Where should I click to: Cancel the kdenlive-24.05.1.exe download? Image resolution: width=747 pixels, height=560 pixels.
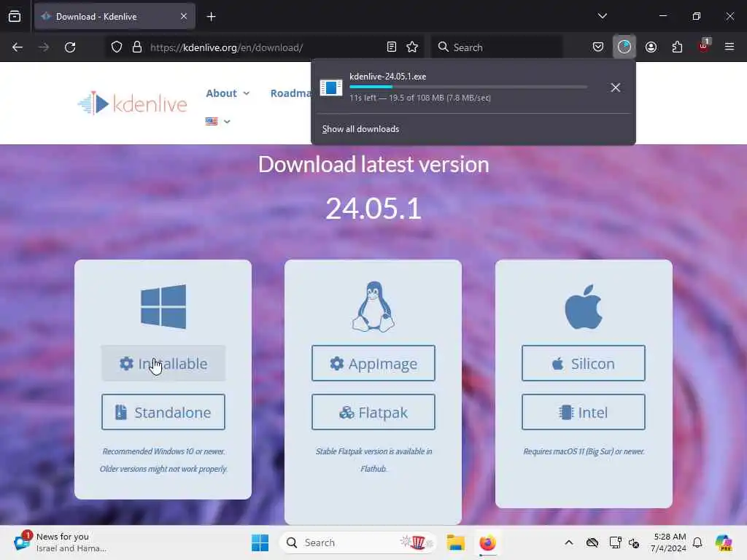coord(616,87)
